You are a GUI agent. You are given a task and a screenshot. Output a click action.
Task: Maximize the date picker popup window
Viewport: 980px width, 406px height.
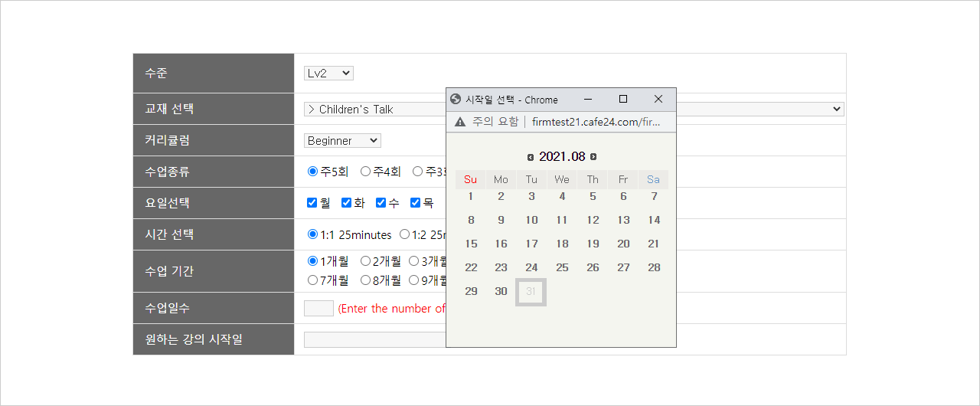click(622, 100)
